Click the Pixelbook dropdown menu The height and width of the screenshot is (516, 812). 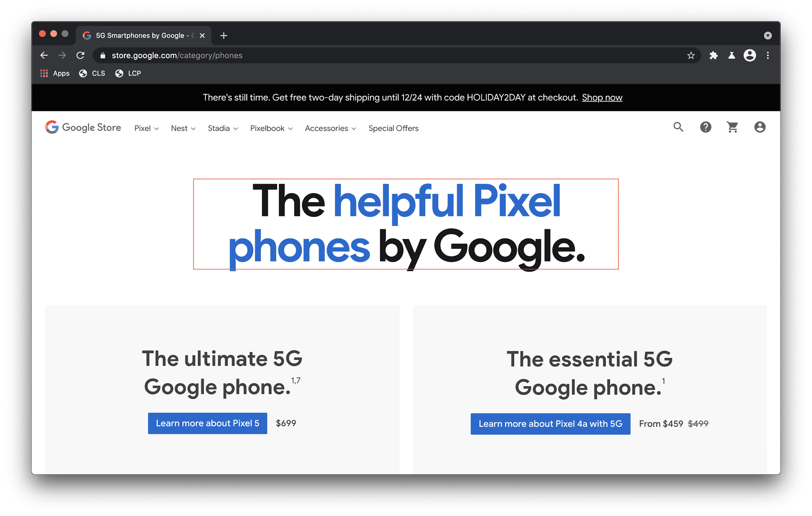tap(271, 128)
